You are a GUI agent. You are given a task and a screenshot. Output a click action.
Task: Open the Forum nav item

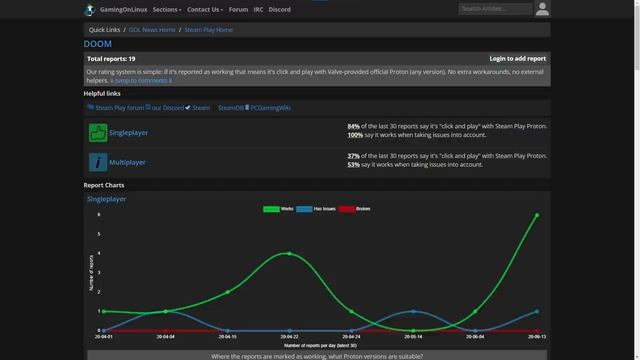[238, 9]
